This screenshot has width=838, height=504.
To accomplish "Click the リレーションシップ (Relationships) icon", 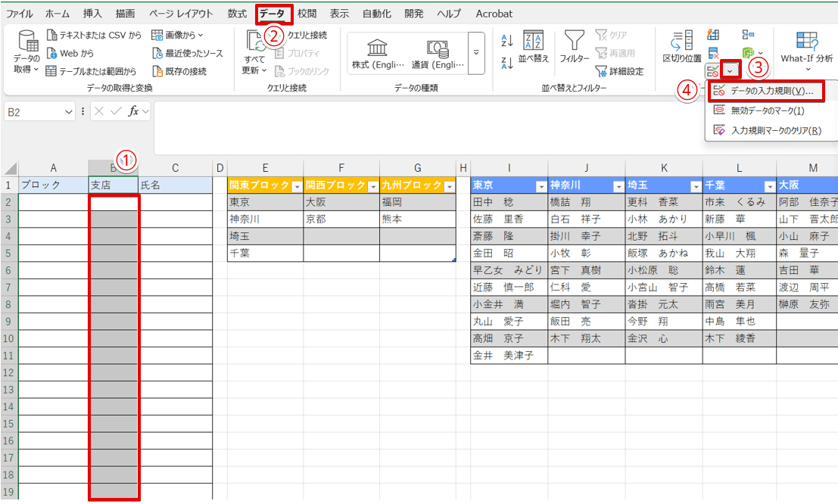I will [x=749, y=33].
